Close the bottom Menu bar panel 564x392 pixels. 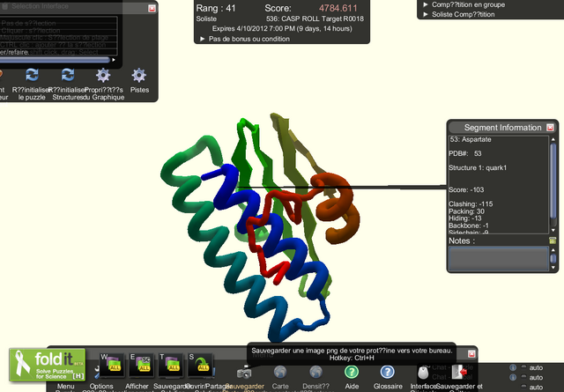[471, 354]
